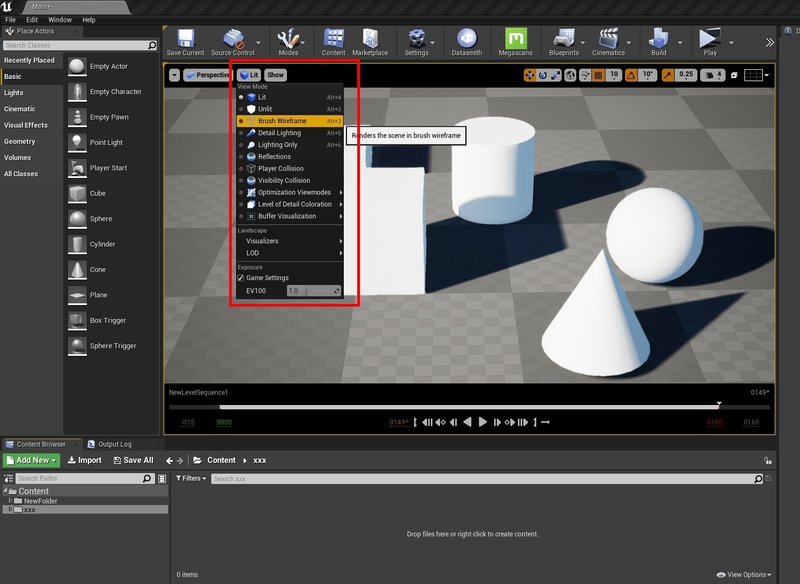Click the Marketplace toolbar icon

point(374,40)
